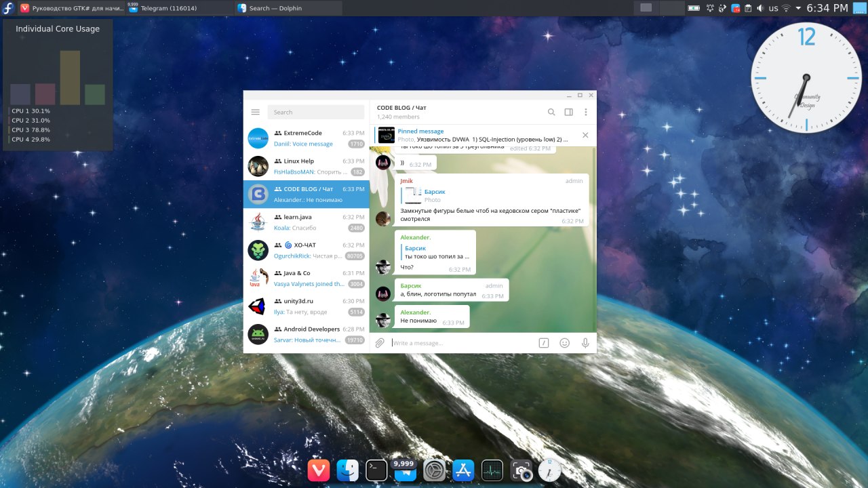The width and height of the screenshot is (868, 488).
Task: Switch to the Vivaldi Руководство GTK# taskbar window
Action: [x=71, y=8]
